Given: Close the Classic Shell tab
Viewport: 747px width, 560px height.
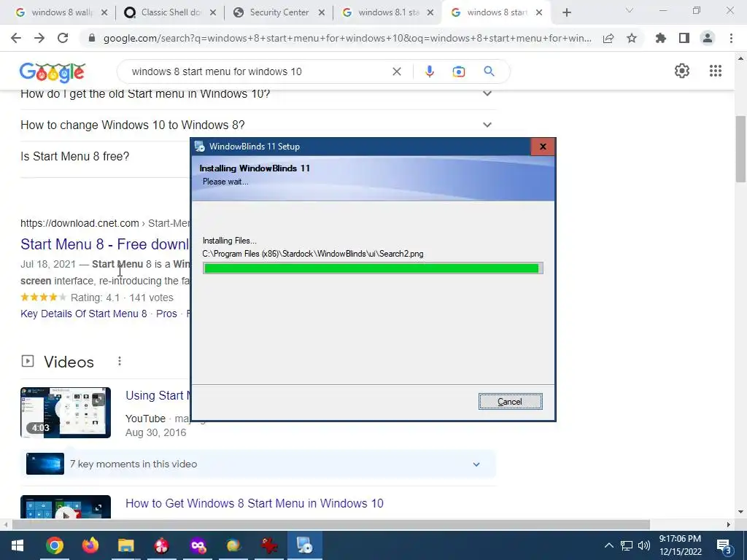Looking at the screenshot, I should click(x=213, y=12).
